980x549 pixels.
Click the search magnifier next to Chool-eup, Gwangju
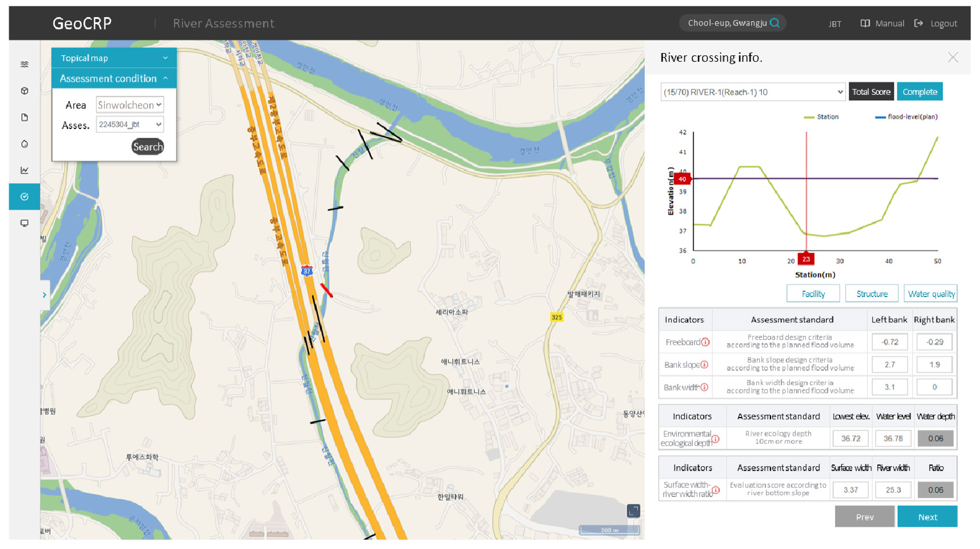coord(775,23)
